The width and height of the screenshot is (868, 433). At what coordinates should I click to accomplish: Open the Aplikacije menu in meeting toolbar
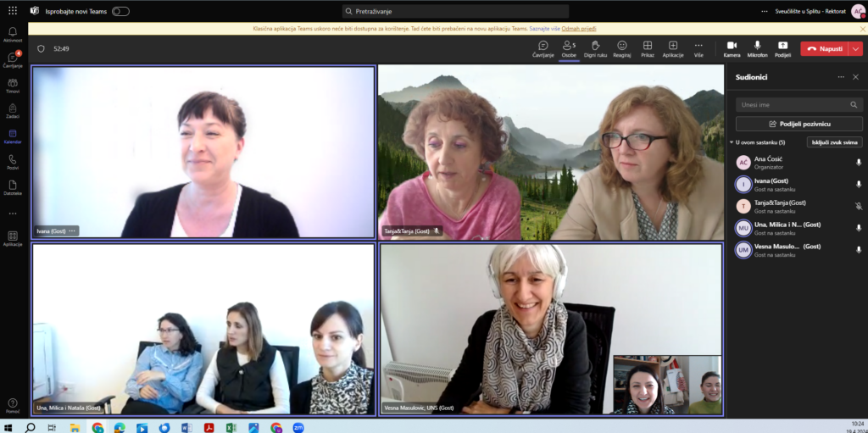coord(673,47)
